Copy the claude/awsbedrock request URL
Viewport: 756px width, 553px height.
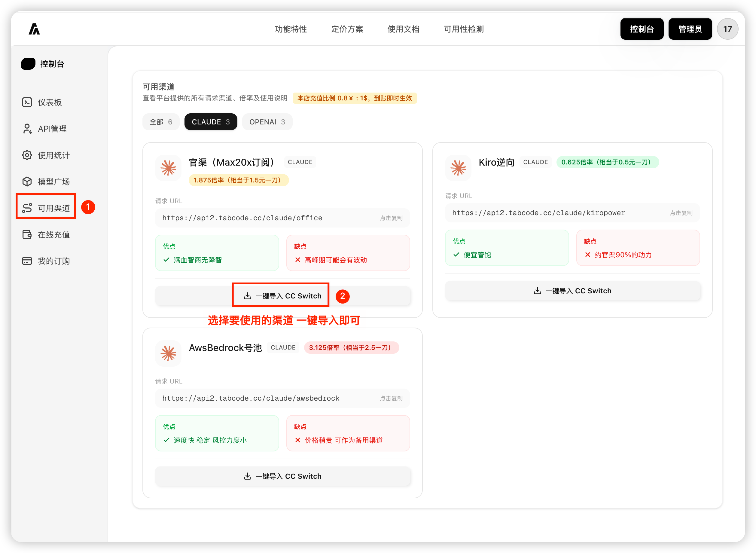tap(391, 399)
